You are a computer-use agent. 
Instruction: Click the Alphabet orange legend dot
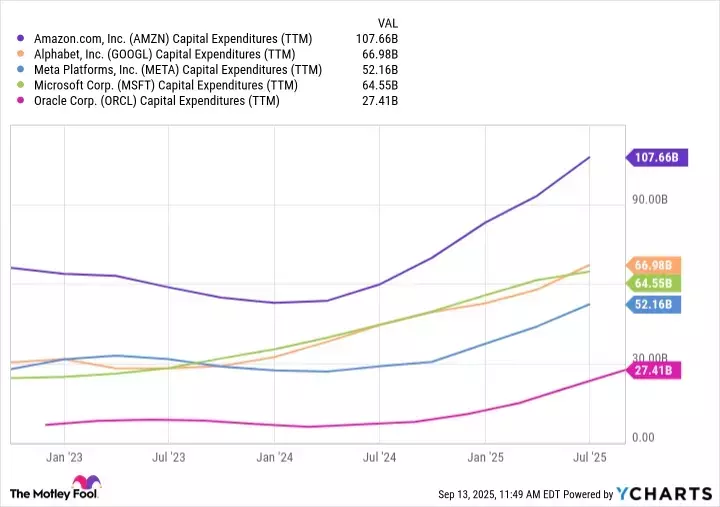tap(21, 55)
